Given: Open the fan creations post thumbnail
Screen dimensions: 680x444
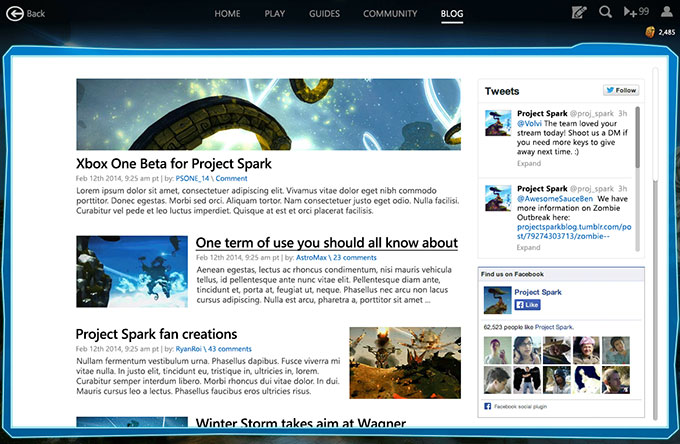Looking at the screenshot, I should [x=405, y=363].
